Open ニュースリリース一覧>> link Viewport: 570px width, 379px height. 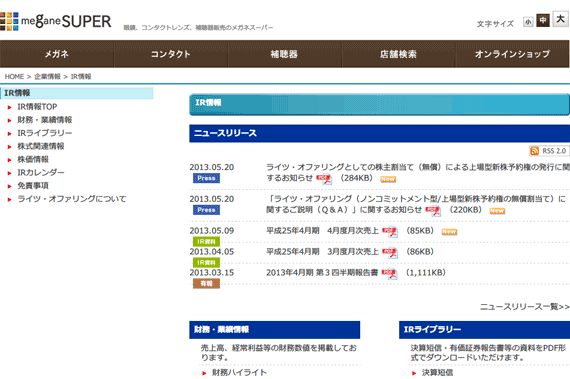[525, 307]
